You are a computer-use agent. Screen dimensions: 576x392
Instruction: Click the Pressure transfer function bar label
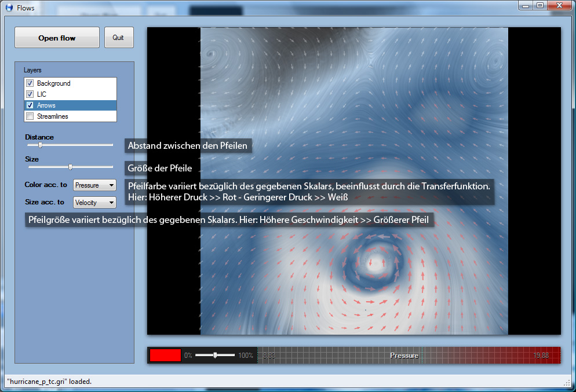tap(404, 356)
